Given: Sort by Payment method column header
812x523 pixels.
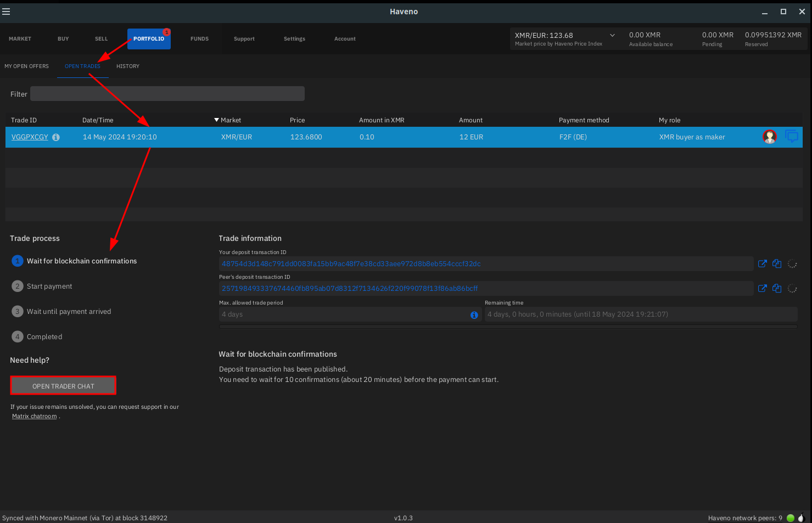Looking at the screenshot, I should [584, 120].
